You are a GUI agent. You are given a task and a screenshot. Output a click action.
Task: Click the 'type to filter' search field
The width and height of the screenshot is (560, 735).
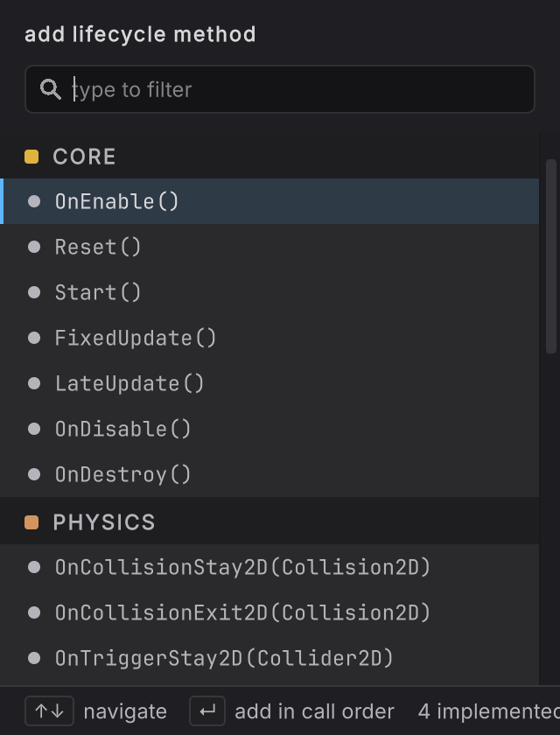click(x=280, y=89)
